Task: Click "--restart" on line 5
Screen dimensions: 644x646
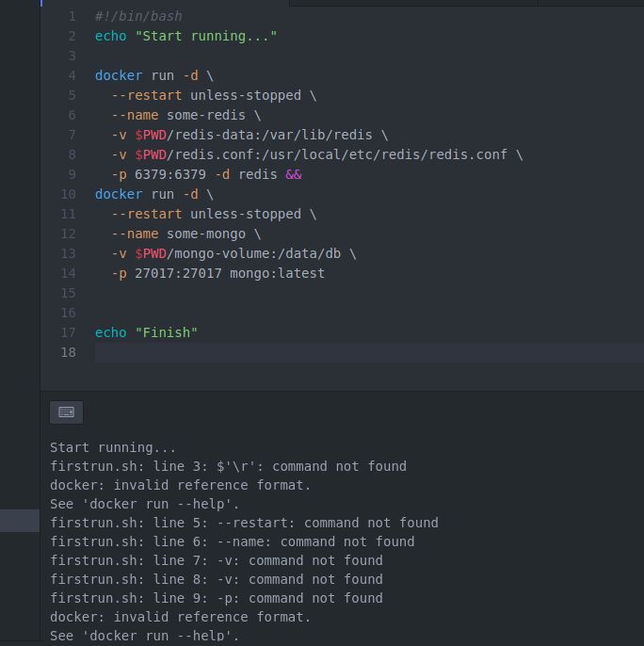Action: [147, 96]
